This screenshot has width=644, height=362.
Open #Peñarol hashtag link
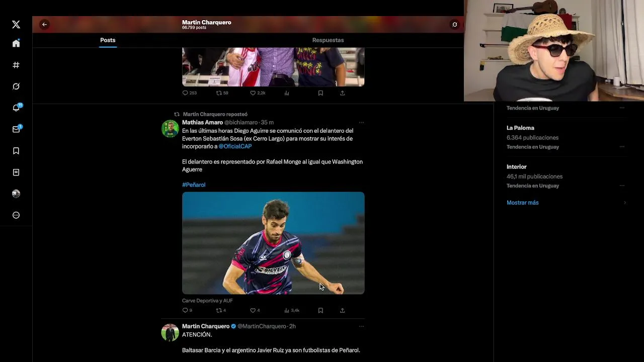(x=194, y=185)
